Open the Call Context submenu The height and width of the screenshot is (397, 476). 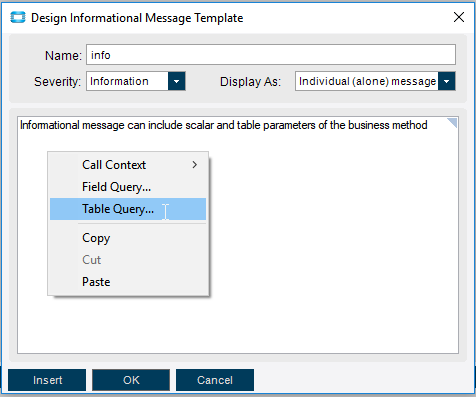pyautogui.click(x=128, y=165)
